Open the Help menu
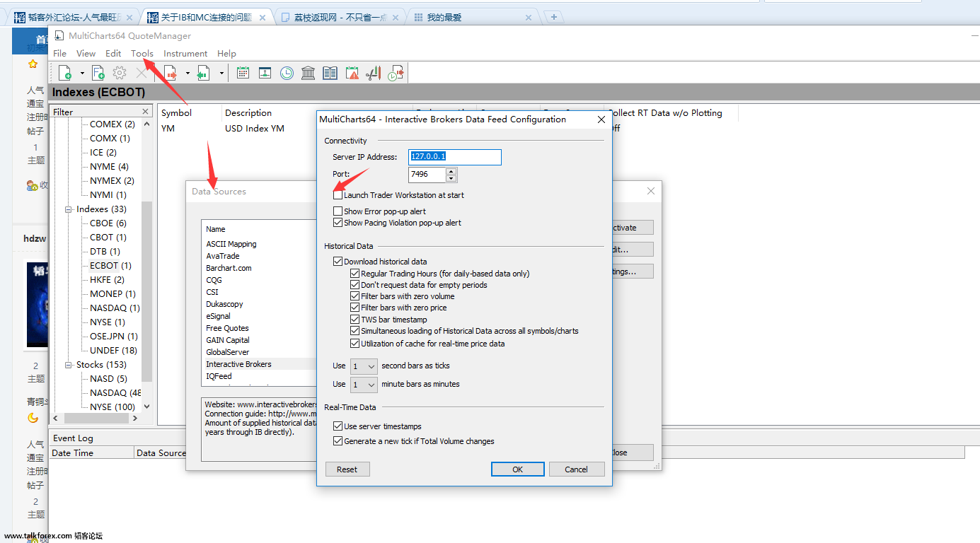The height and width of the screenshot is (543, 980). [226, 54]
